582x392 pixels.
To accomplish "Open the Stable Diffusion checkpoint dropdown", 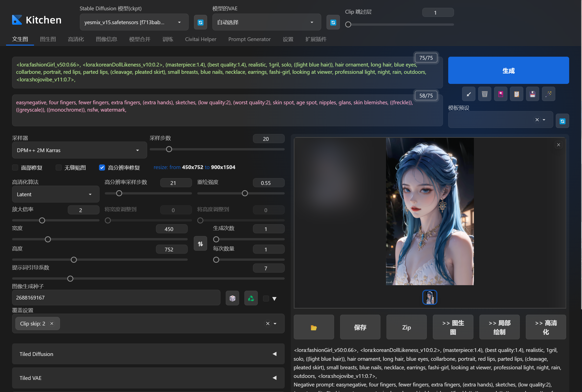I will (134, 22).
